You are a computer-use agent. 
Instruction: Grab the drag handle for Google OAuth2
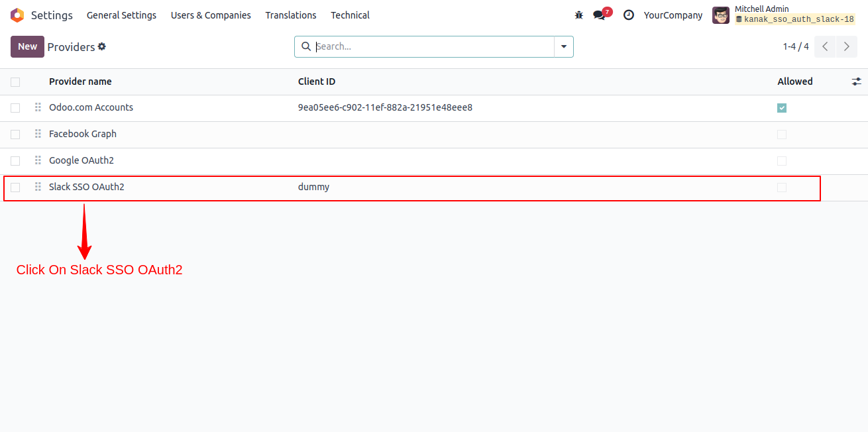pos(38,160)
